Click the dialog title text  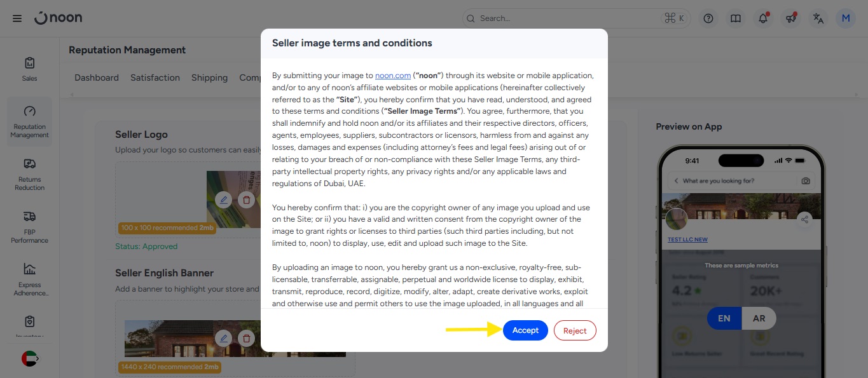352,43
